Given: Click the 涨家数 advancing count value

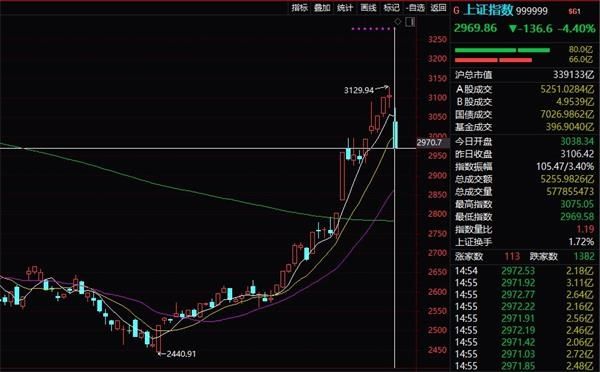Looking at the screenshot, I should (x=512, y=256).
